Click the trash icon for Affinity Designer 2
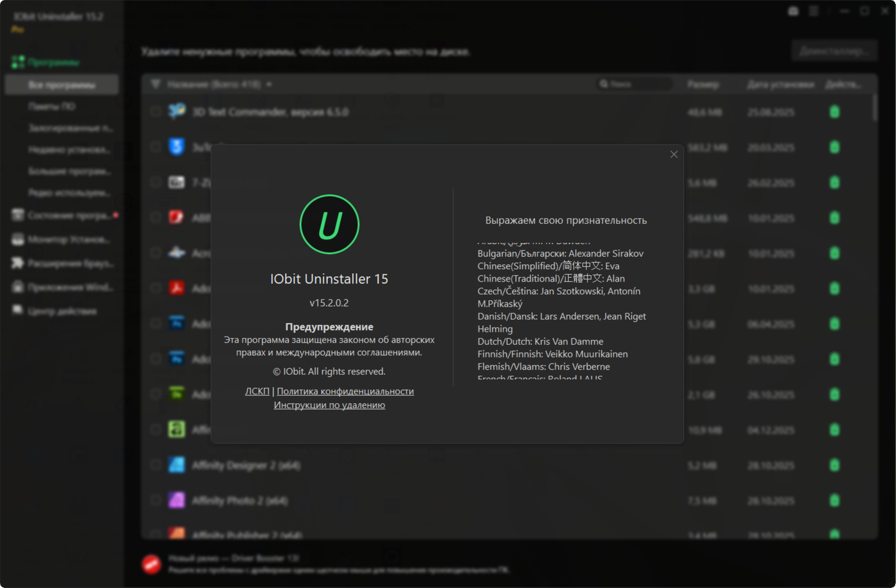 [x=834, y=465]
